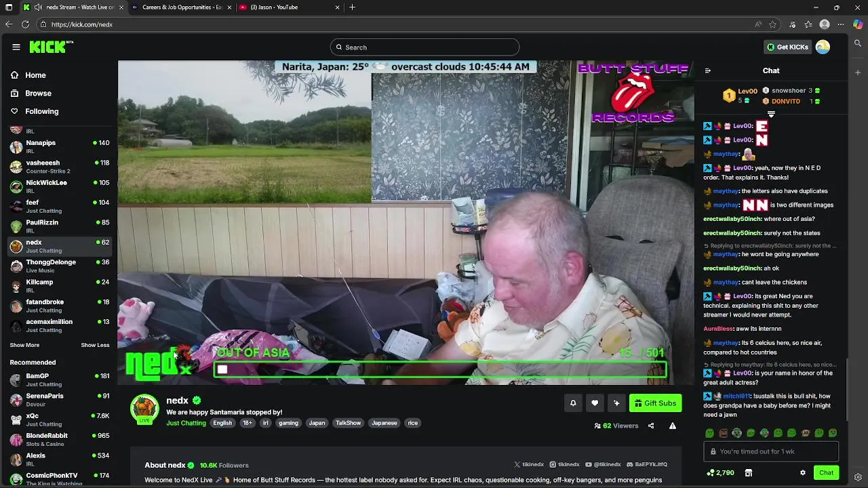Open @tikinedx YouTube link
Viewport: 868px width, 488px height.
(603, 465)
